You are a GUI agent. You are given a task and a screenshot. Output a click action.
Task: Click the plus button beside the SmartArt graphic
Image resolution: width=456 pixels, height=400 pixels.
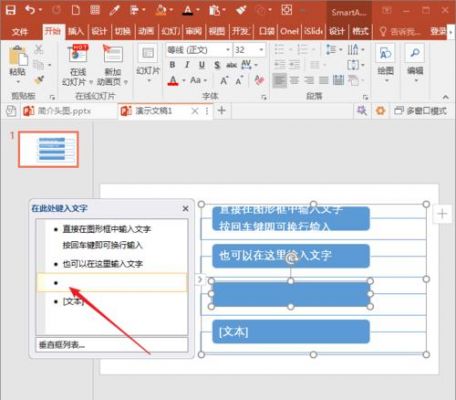click(442, 214)
